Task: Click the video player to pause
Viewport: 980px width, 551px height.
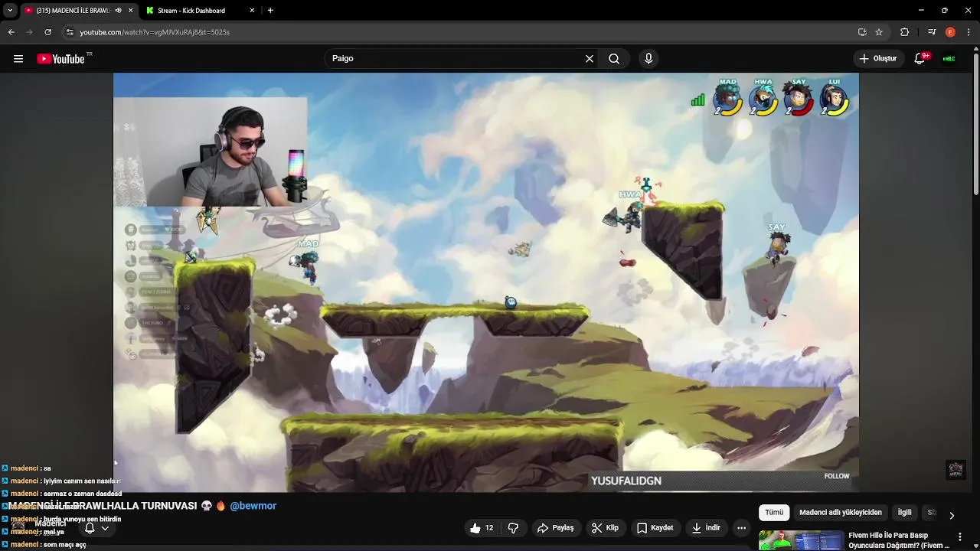Action: pyautogui.click(x=486, y=282)
